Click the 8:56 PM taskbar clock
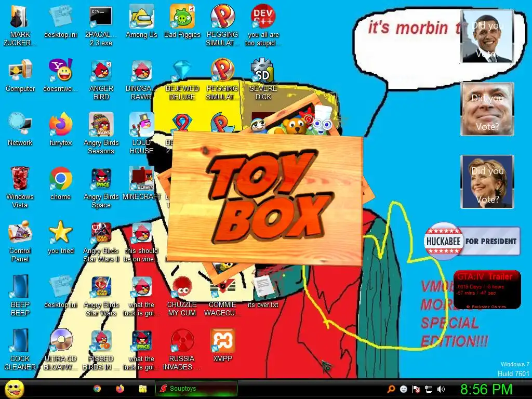This screenshot has height=399, width=532. pos(486,389)
